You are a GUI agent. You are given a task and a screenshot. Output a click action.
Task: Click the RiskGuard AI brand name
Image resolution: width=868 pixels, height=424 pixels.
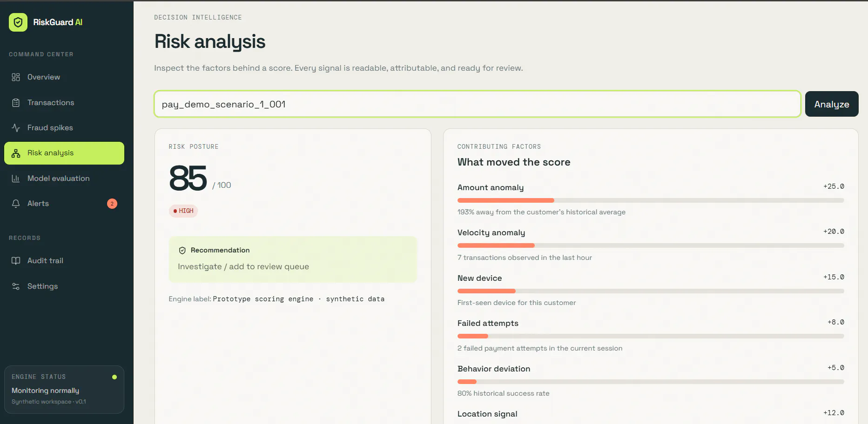coord(58,22)
